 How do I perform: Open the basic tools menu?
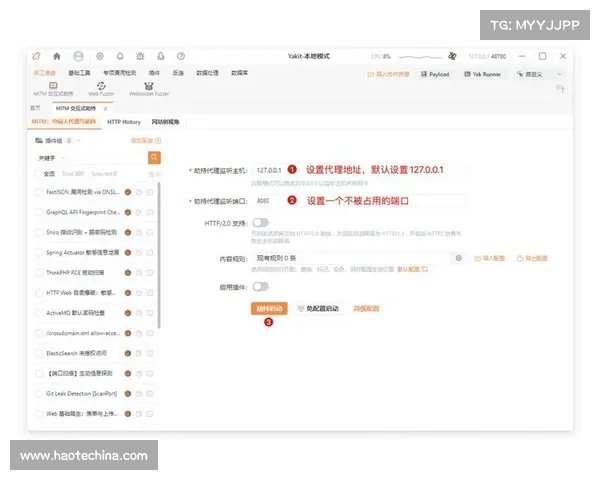79,73
